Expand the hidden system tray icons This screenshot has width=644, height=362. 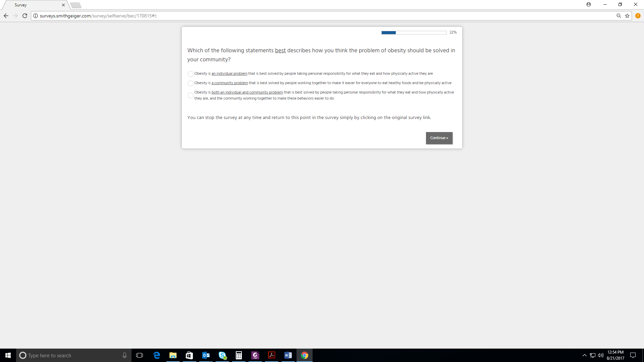point(584,355)
